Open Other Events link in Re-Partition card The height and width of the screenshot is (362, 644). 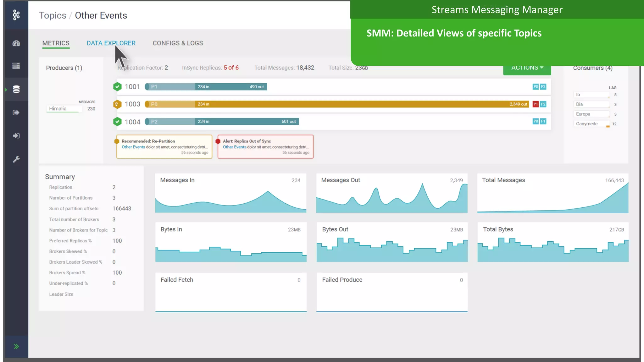click(x=133, y=147)
